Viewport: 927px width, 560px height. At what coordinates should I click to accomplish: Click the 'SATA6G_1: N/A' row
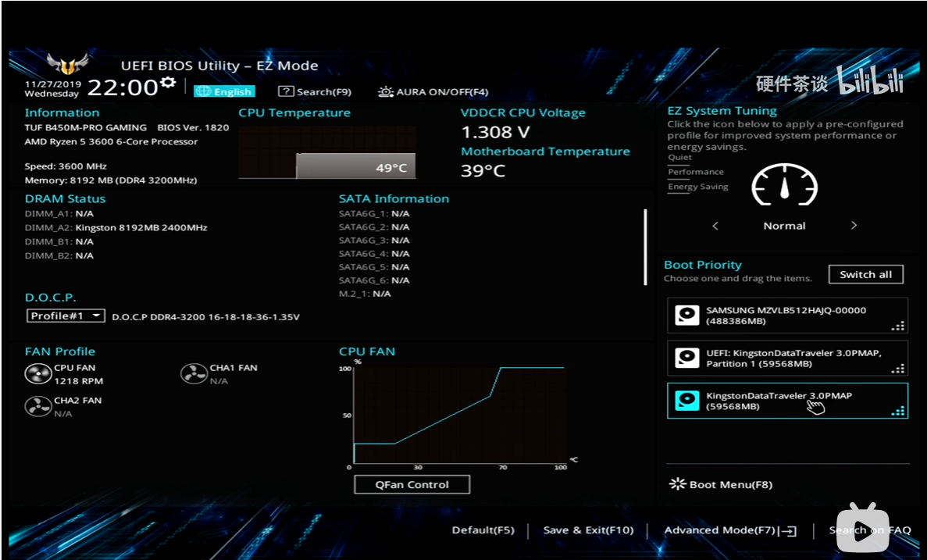click(x=374, y=214)
